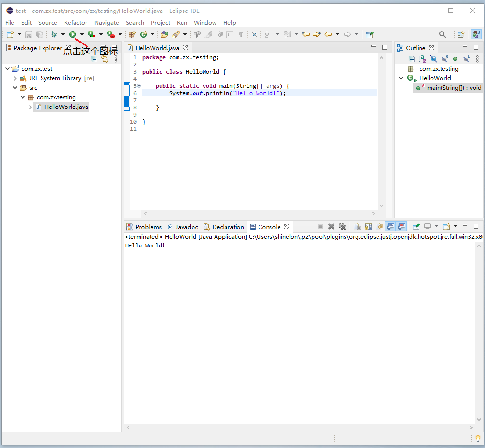Image resolution: width=485 pixels, height=448 pixels.
Task: Toggle Hide Local Types in Outline
Action: (466, 59)
